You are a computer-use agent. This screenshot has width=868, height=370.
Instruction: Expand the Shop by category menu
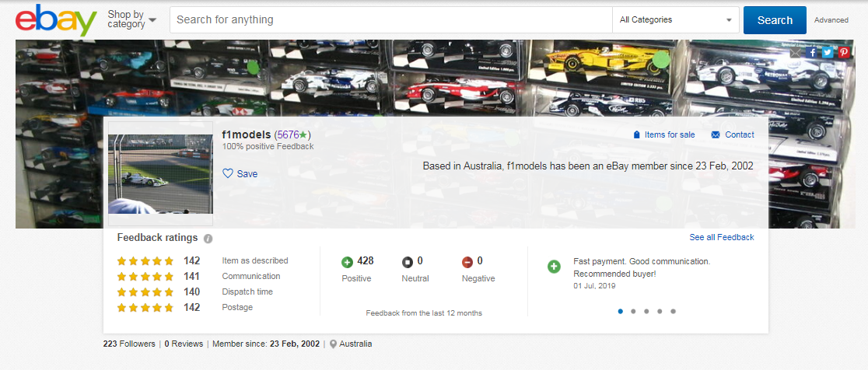[x=131, y=19]
